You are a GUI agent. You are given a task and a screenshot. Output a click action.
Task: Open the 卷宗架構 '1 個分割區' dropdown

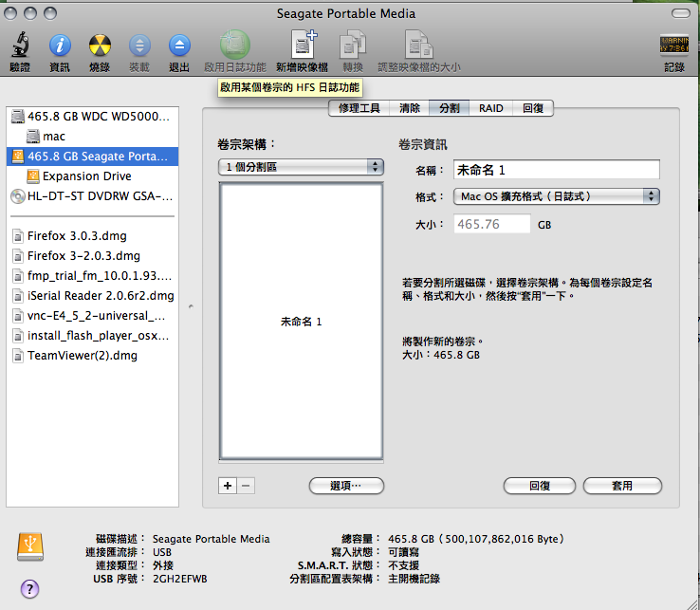(301, 167)
